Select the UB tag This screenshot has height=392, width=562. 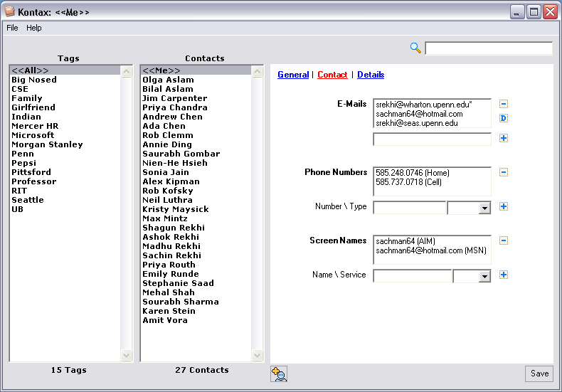[x=65, y=209]
